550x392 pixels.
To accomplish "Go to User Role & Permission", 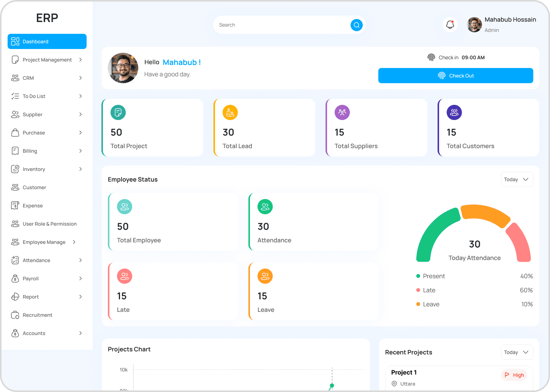I will (x=49, y=224).
